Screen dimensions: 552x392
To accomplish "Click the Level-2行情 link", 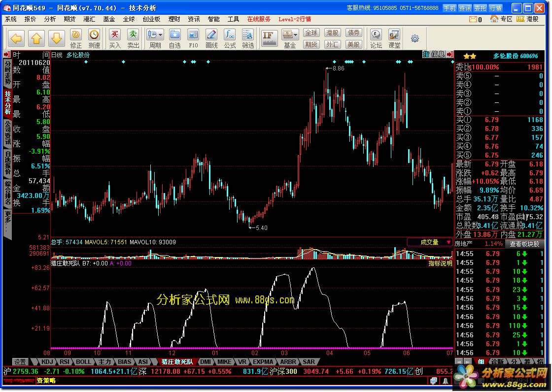I will 295,19.
